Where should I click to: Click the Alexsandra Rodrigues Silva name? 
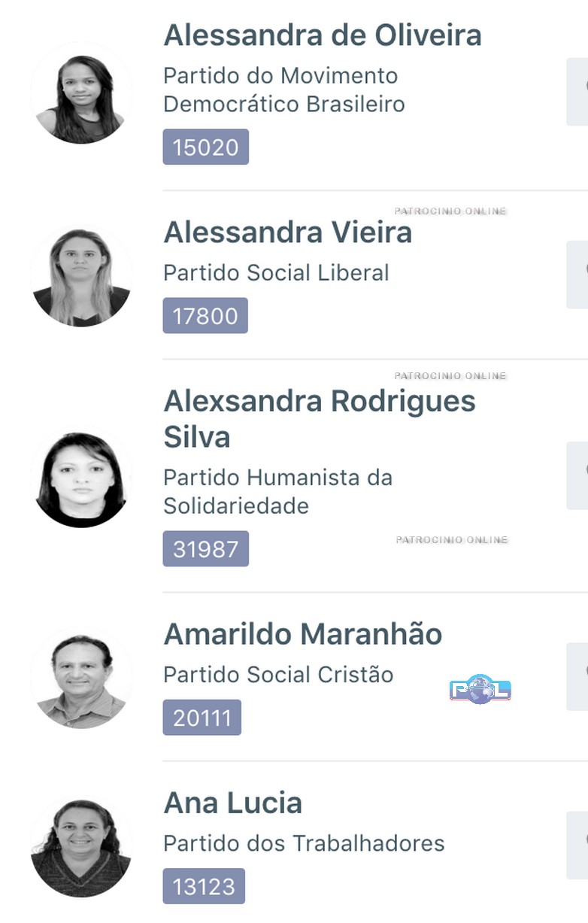[319, 418]
